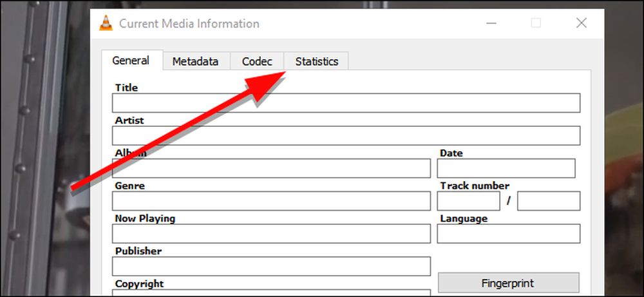Click the greyed-out maximize window button

536,23
